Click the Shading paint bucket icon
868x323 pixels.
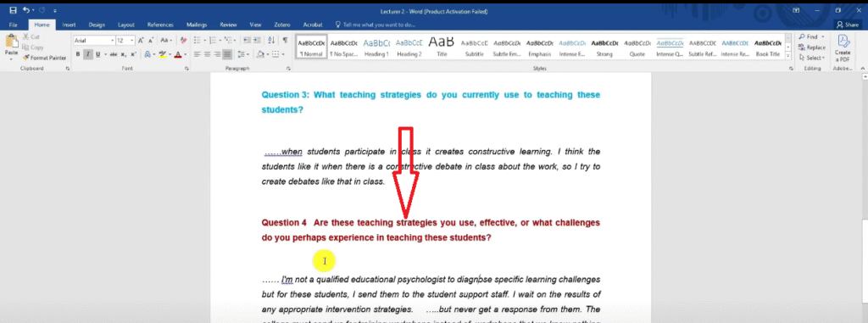pos(259,54)
